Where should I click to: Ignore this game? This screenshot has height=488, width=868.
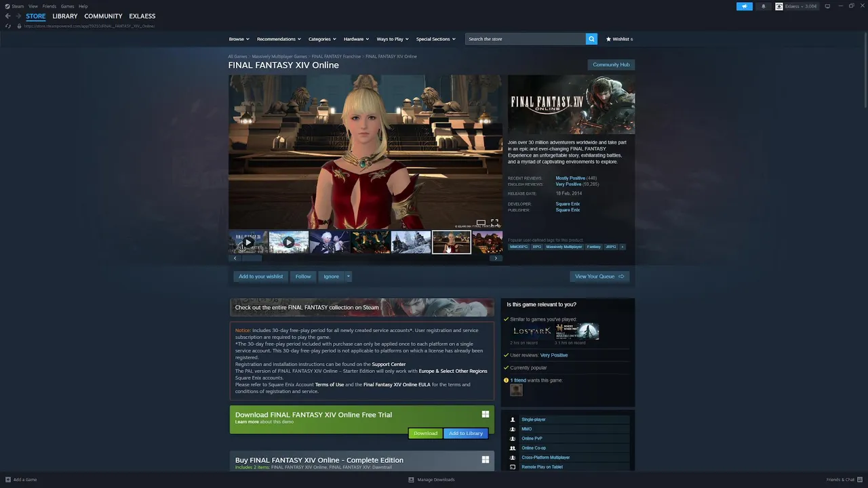point(331,277)
